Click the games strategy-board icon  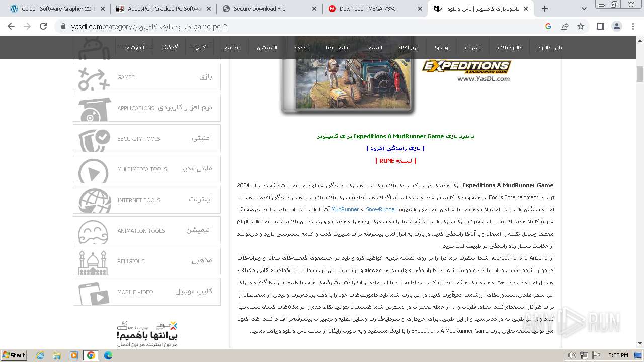(x=94, y=78)
